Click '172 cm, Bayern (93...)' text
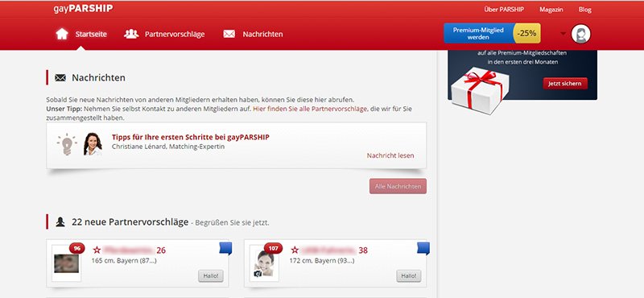Image resolution: width=644 pixels, height=298 pixels. point(322,261)
